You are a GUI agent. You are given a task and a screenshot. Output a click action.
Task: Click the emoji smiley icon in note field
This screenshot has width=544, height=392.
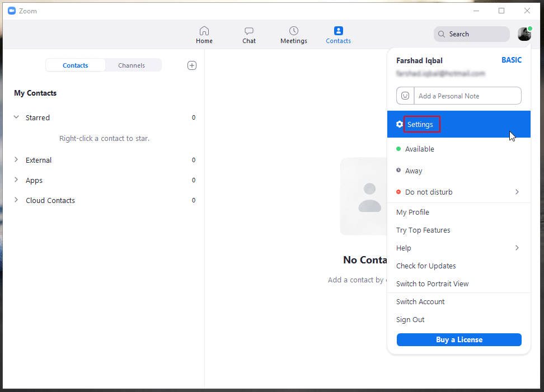(x=405, y=96)
